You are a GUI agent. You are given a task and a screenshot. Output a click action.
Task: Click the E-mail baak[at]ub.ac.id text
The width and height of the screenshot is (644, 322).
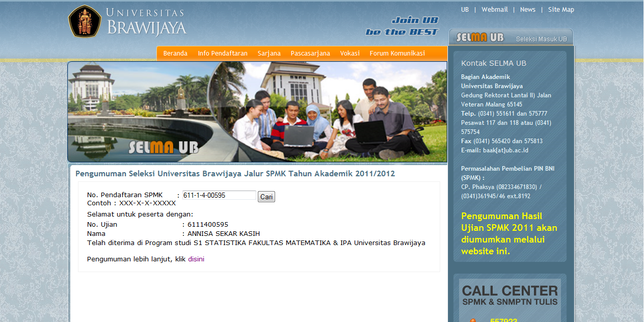coord(495,150)
